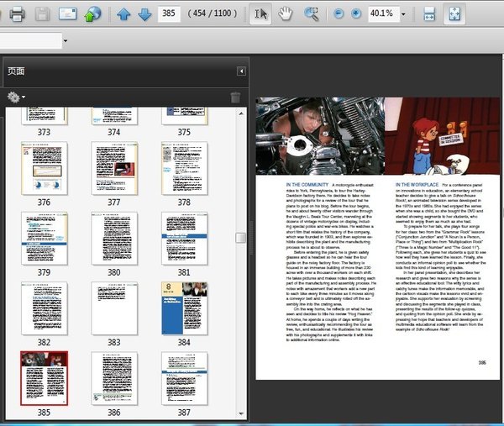The image size is (504, 426).
Task: Go to previous page with up arrow
Action: [123, 14]
